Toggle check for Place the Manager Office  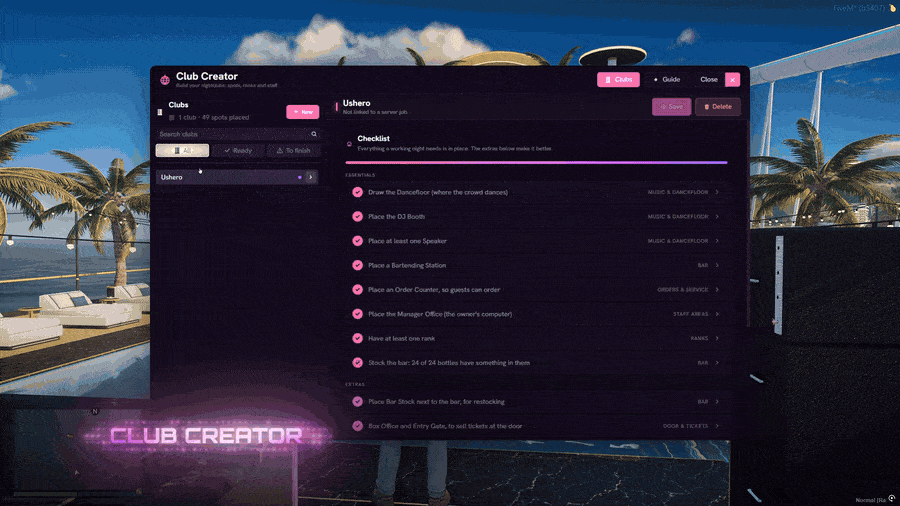click(358, 314)
